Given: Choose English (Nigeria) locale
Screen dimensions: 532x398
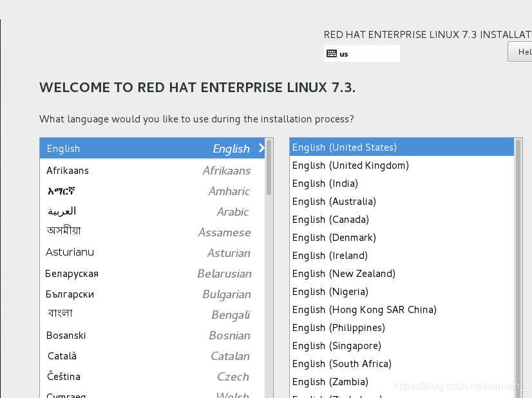Looking at the screenshot, I should point(402,292).
